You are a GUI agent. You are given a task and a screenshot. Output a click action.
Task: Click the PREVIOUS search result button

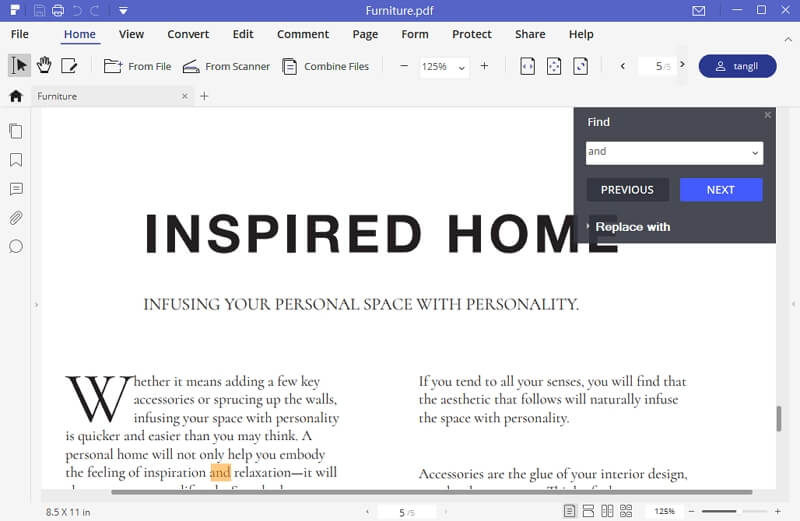(627, 190)
